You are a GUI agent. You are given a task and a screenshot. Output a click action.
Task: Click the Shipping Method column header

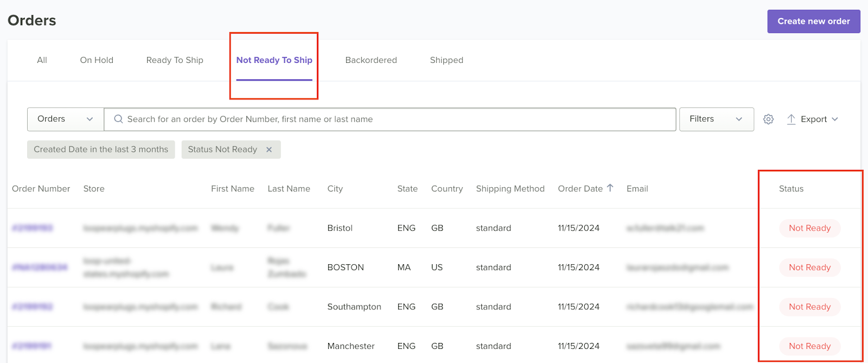[510, 189]
